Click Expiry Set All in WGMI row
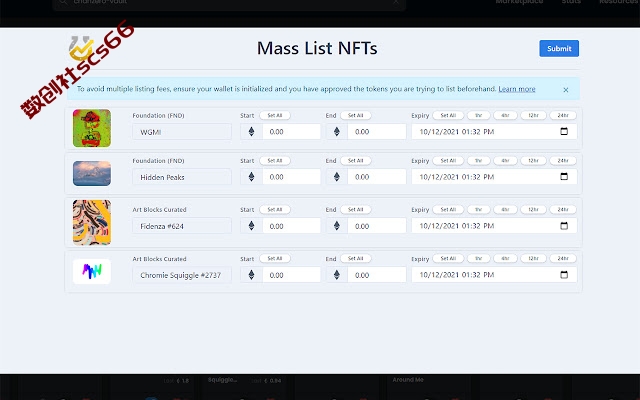The height and width of the screenshot is (400, 640). (448, 116)
